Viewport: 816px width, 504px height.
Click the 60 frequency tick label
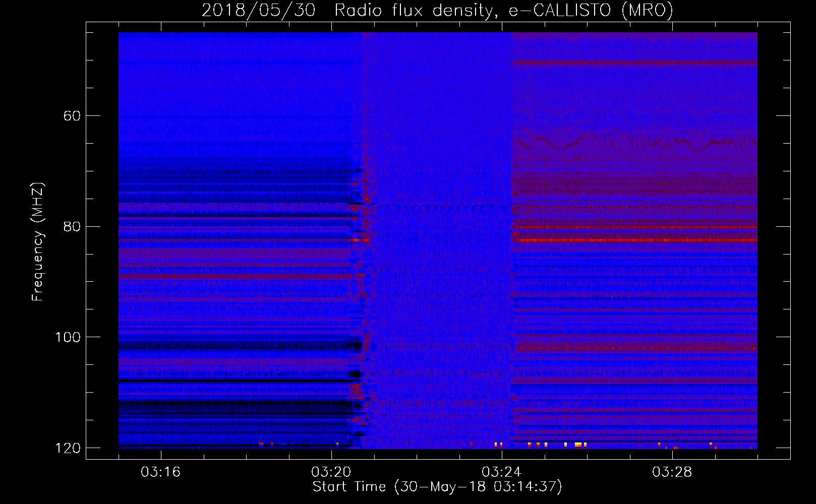[72, 116]
